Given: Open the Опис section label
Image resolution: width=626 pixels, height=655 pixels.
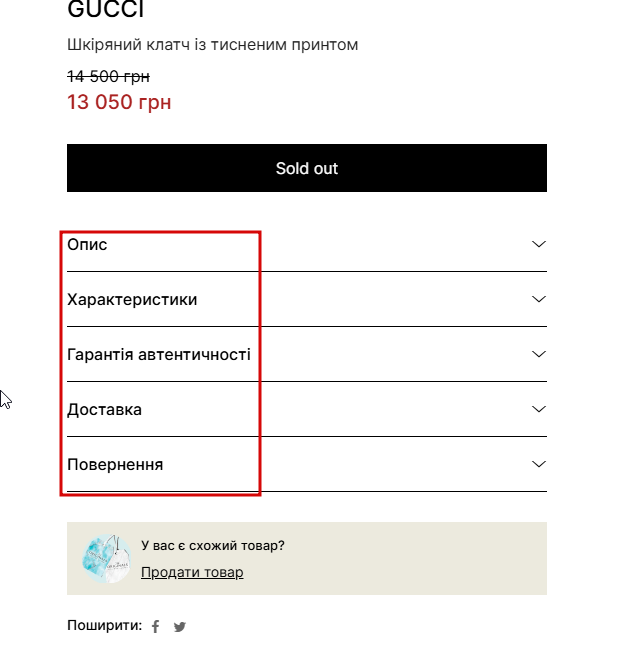Looking at the screenshot, I should (87, 244).
